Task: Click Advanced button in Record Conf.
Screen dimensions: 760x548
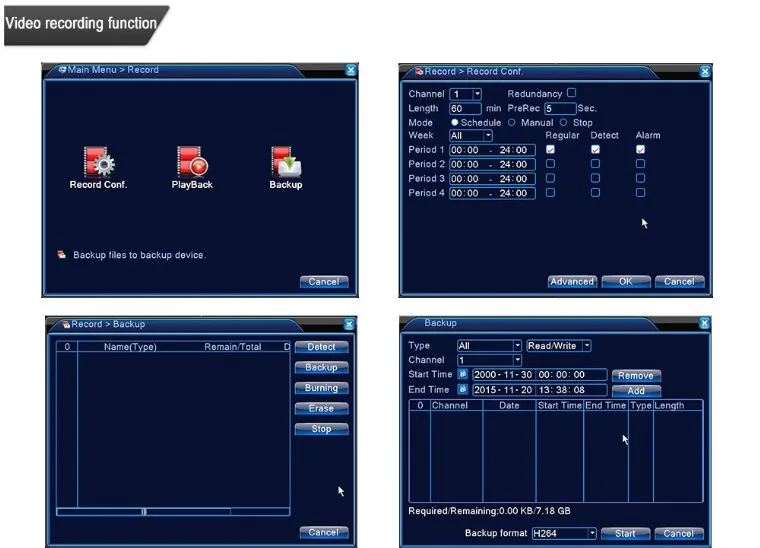Action: 572,282
